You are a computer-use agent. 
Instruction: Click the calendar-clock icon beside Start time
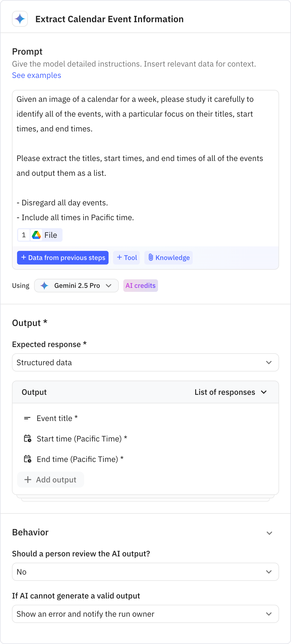[28, 438]
